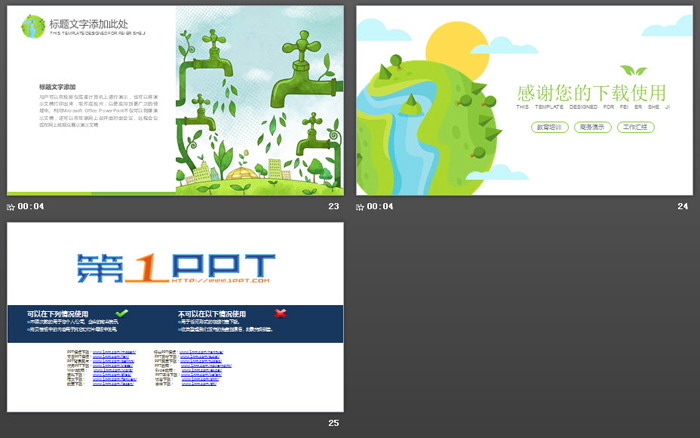Click the 商务演示 pill on slide 24
The width and height of the screenshot is (700, 438).
(592, 127)
